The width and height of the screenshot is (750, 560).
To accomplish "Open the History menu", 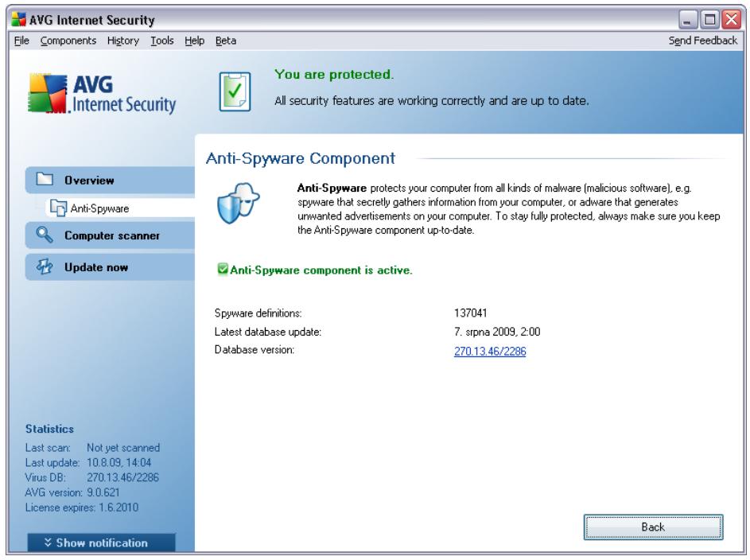I will (x=123, y=41).
